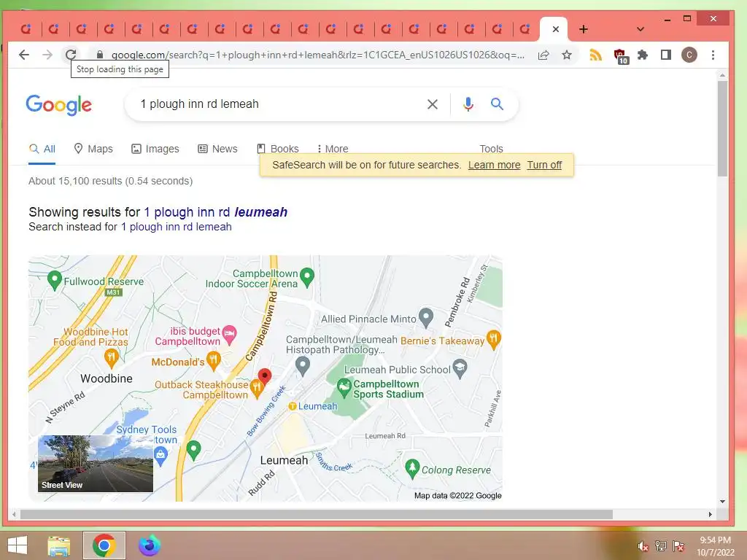Click Campbelltown Sports Stadium marker
This screenshot has width=747, height=560.
(344, 388)
